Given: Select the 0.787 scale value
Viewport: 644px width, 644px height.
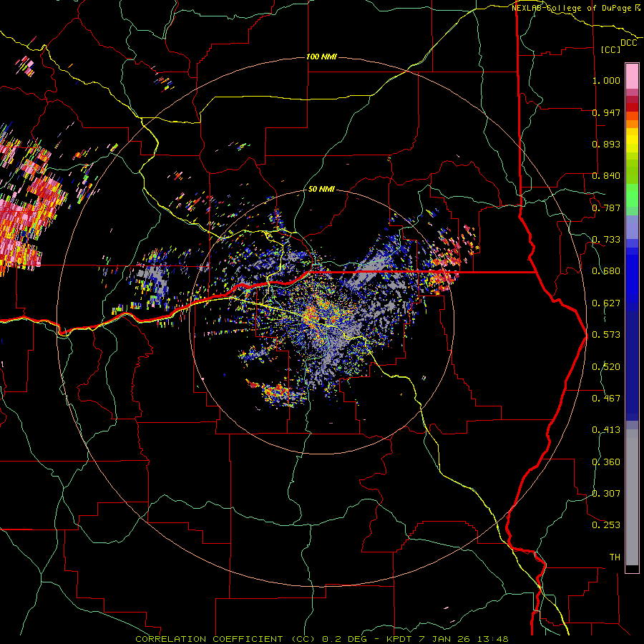Looking at the screenshot, I should pyautogui.click(x=606, y=208).
